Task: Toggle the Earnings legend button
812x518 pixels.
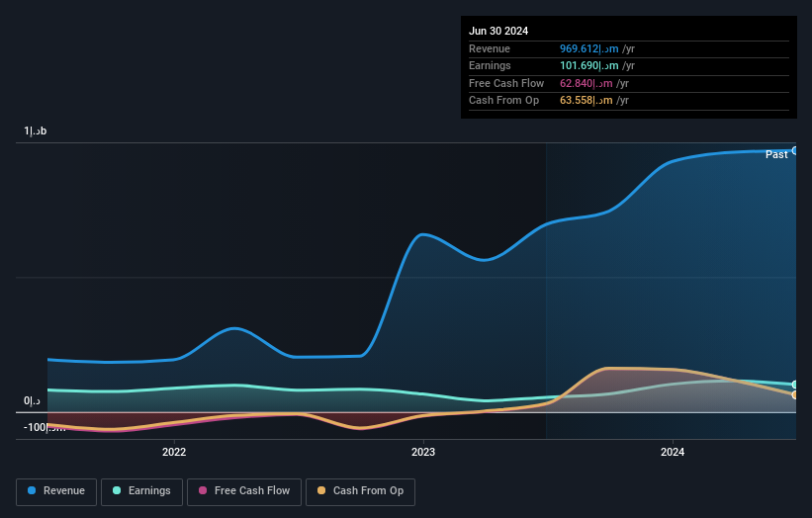Action: pos(141,491)
